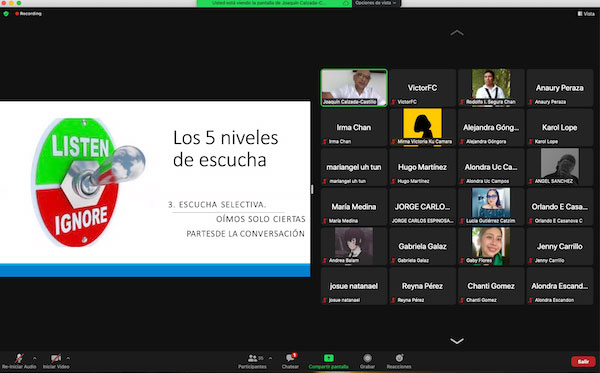This screenshot has height=373, width=600.
Task: Select the Karol Lope participant tile
Action: pyautogui.click(x=560, y=127)
